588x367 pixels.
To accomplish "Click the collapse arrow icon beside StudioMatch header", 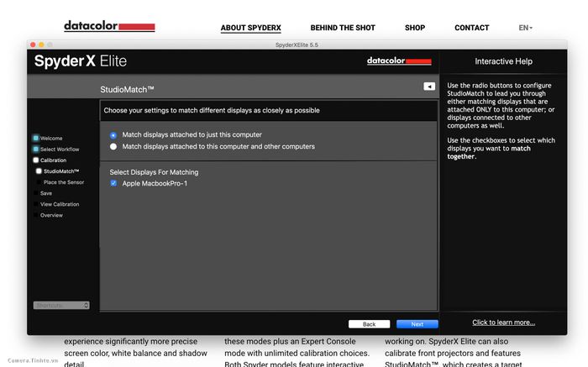I will click(x=429, y=87).
